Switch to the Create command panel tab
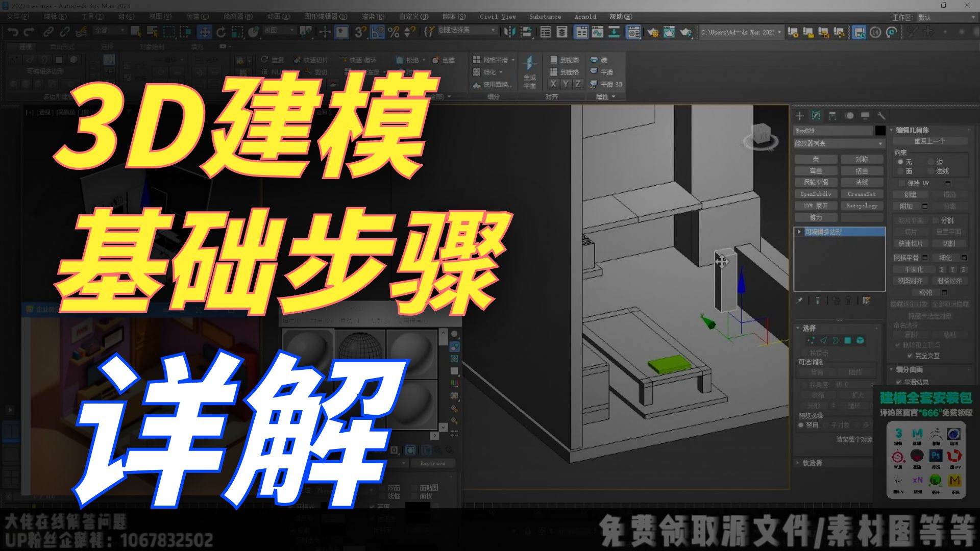This screenshot has height=551, width=980. 800,116
